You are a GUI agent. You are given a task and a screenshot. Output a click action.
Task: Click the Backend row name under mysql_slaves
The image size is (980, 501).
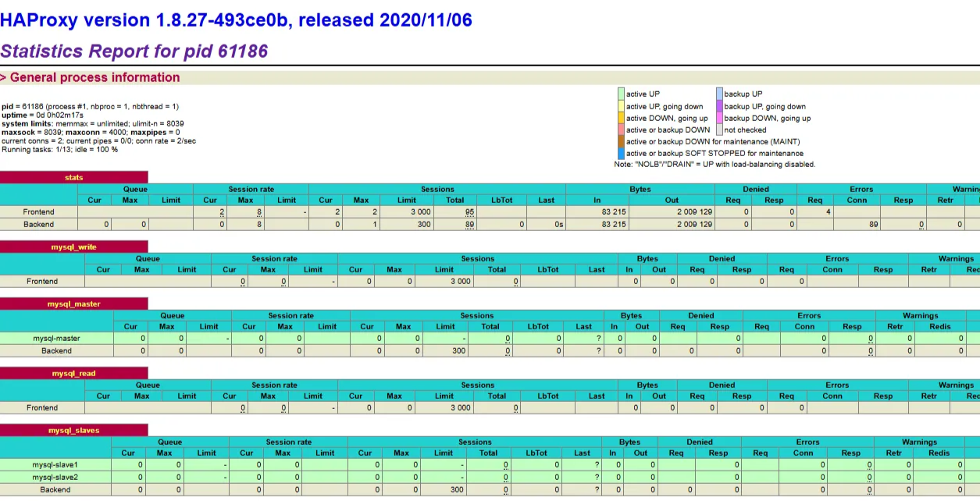click(x=55, y=489)
